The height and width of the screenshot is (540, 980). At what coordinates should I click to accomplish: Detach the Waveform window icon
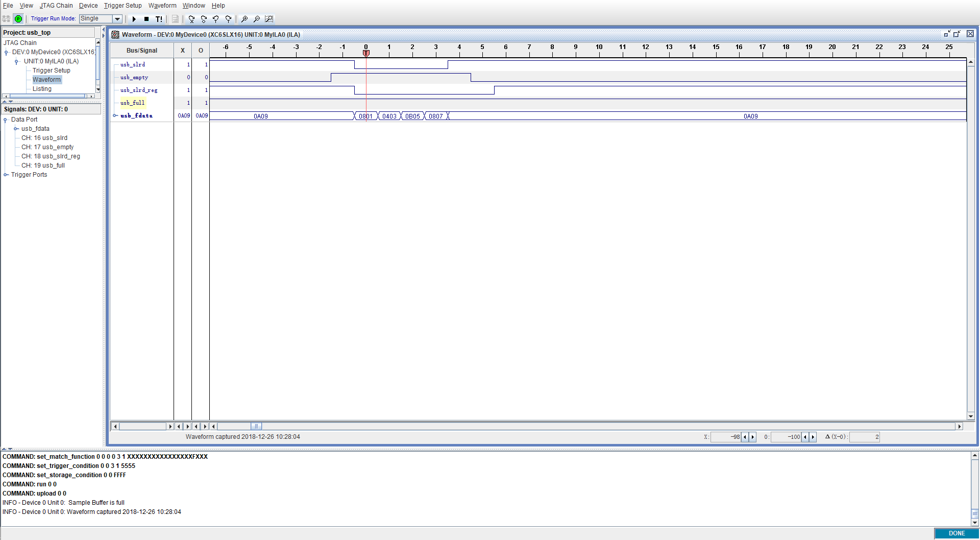click(x=947, y=34)
